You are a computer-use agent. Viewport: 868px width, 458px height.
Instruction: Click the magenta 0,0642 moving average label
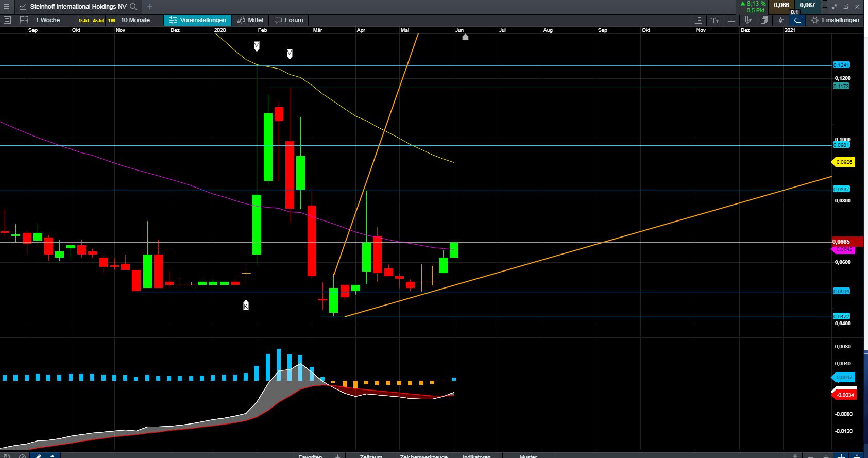843,249
